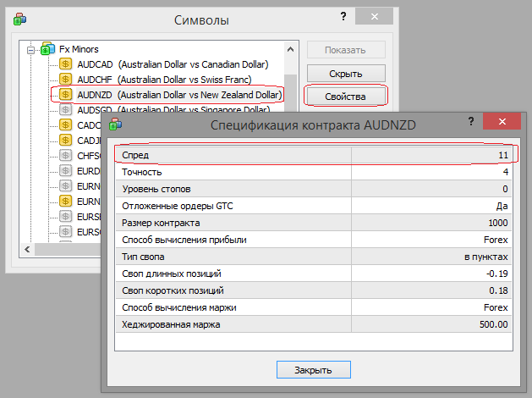Click the AUDCAD gold dollar icon
This screenshot has width=532, height=398.
tap(65, 64)
